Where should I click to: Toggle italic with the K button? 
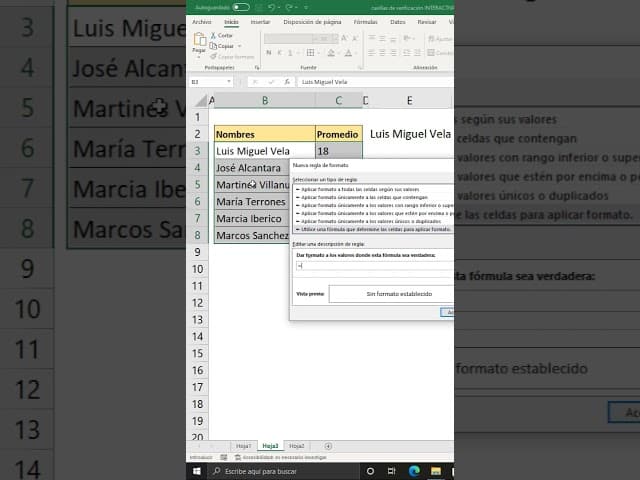tap(280, 53)
